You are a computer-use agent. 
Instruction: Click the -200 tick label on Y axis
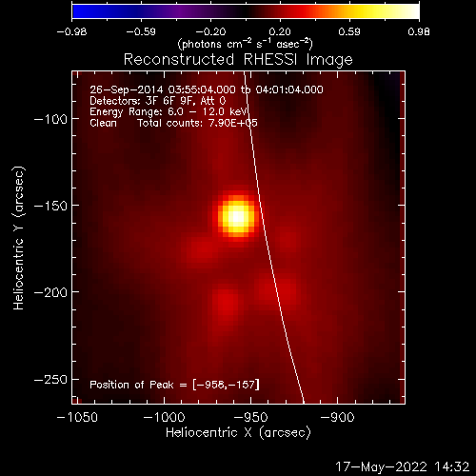point(50,292)
